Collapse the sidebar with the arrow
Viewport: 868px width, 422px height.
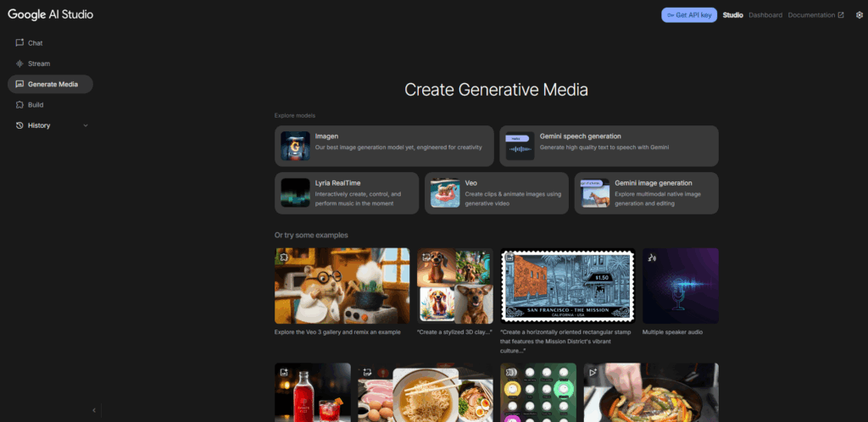click(94, 410)
